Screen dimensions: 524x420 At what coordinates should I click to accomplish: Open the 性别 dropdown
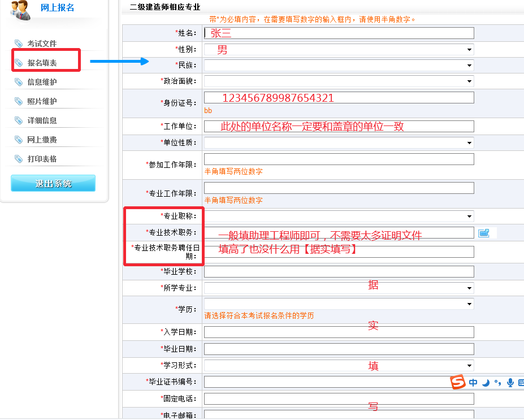pos(469,50)
